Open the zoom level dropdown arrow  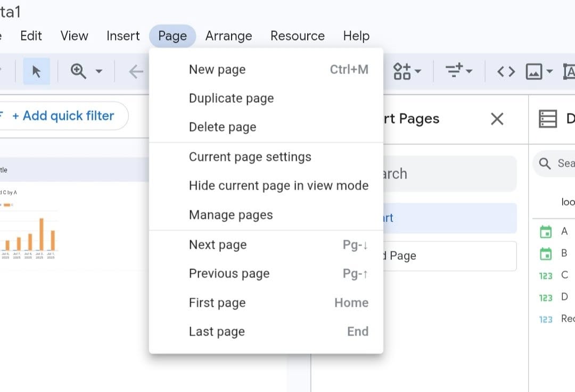click(x=99, y=71)
